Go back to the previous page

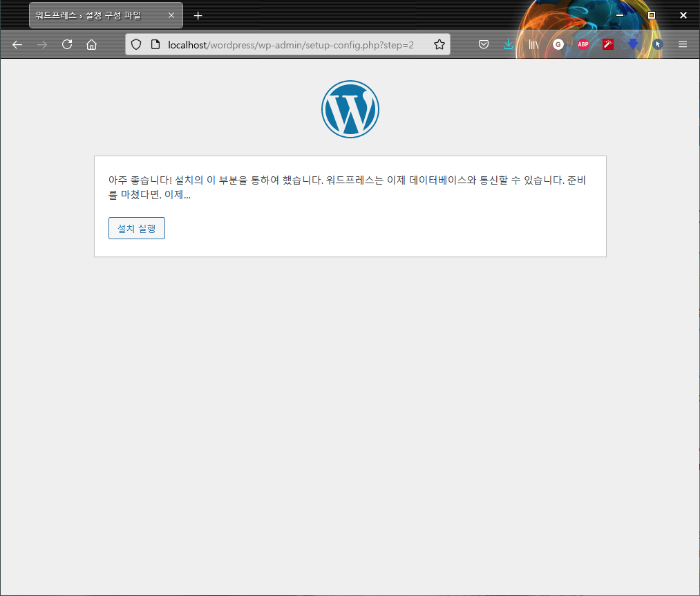[x=17, y=45]
